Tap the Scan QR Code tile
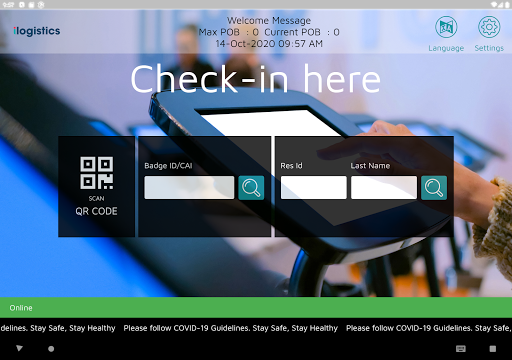This screenshot has height=360, width=512. tap(97, 187)
